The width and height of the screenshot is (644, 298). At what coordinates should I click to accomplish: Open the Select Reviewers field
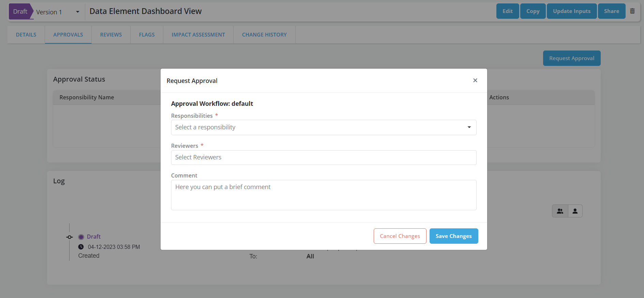click(x=323, y=157)
